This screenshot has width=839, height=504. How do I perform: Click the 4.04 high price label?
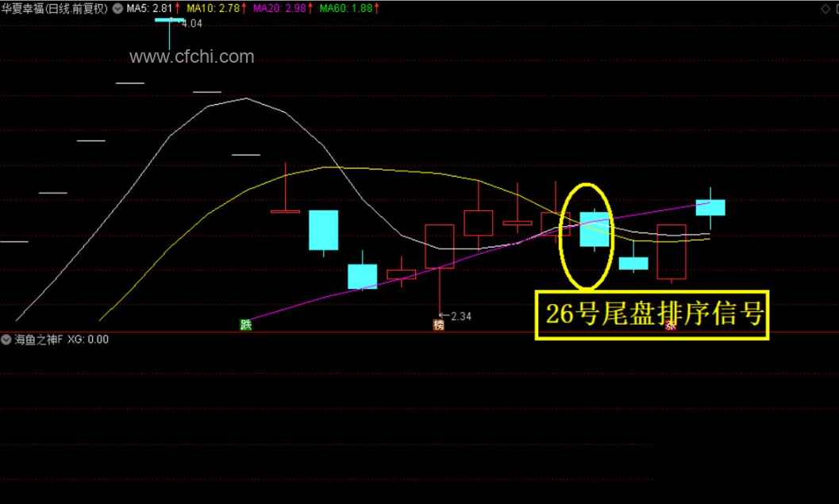pos(192,24)
